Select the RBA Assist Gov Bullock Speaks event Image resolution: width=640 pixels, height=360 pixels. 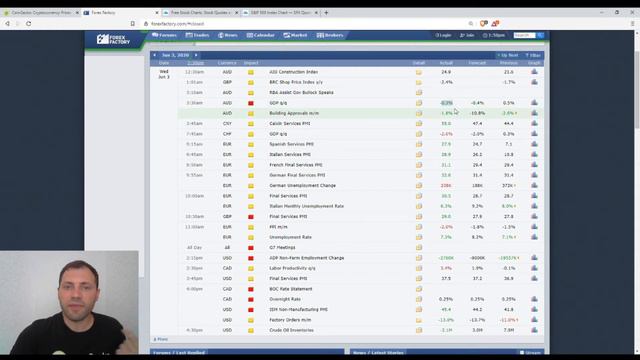pyautogui.click(x=301, y=93)
